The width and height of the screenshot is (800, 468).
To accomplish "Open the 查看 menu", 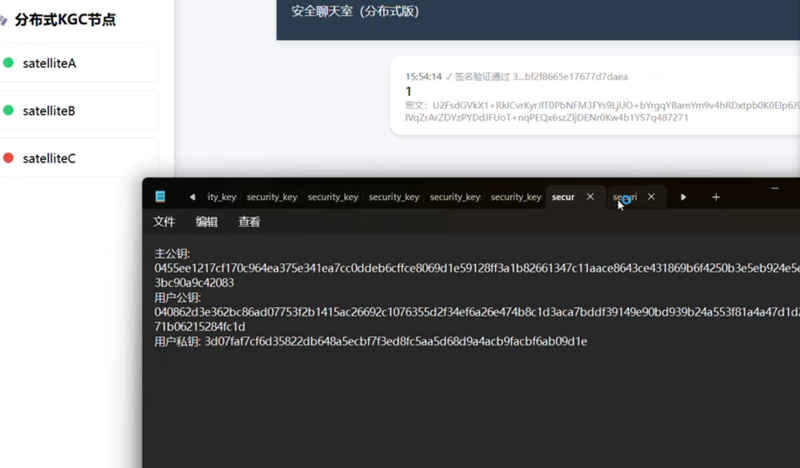I will pos(249,221).
